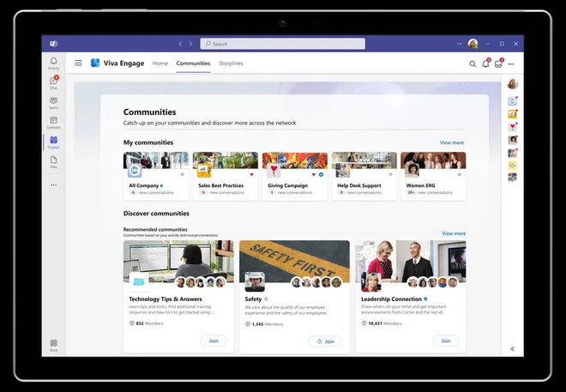Open Teams section in left sidebar
This screenshot has height=392, width=566.
(x=53, y=103)
